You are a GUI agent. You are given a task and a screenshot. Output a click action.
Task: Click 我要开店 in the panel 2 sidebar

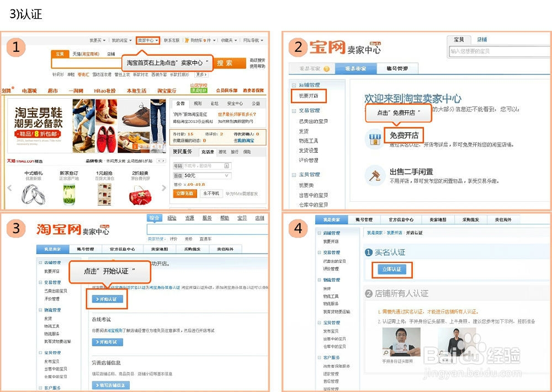309,95
